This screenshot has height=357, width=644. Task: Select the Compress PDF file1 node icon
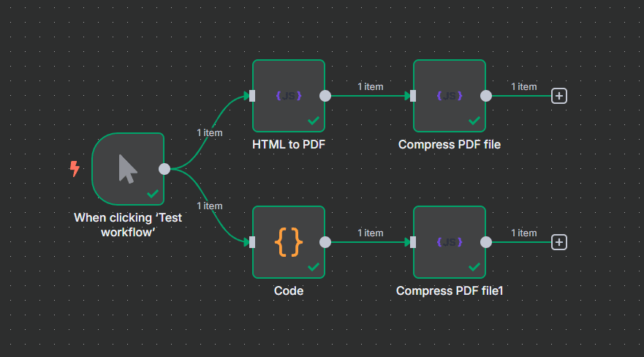(449, 242)
